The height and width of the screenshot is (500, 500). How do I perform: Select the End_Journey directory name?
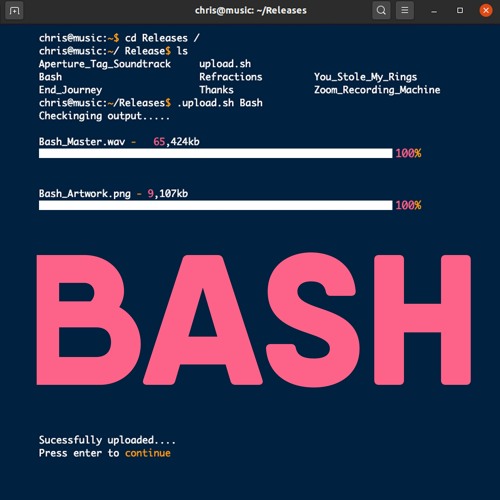coord(70,90)
